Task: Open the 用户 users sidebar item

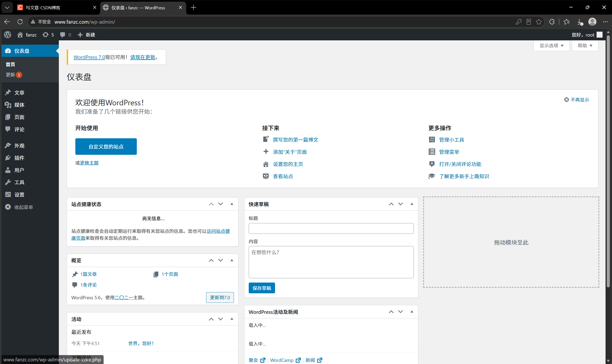Action: coord(30,170)
